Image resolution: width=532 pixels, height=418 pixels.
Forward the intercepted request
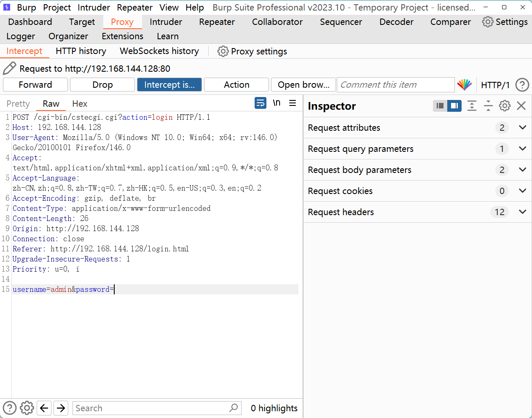35,85
